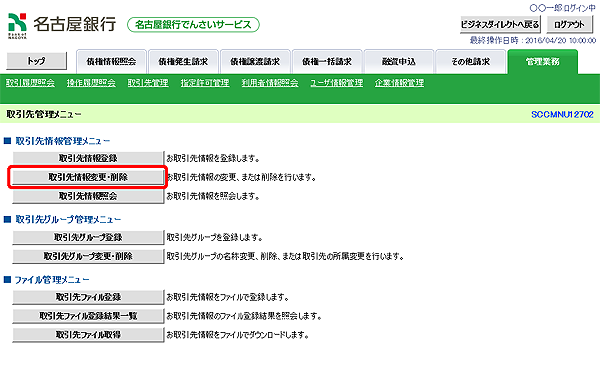Image resolution: width=600 pixels, height=365 pixels.
Task: Click the 名古屋銀行でんさいサービス badge
Action: point(193,25)
